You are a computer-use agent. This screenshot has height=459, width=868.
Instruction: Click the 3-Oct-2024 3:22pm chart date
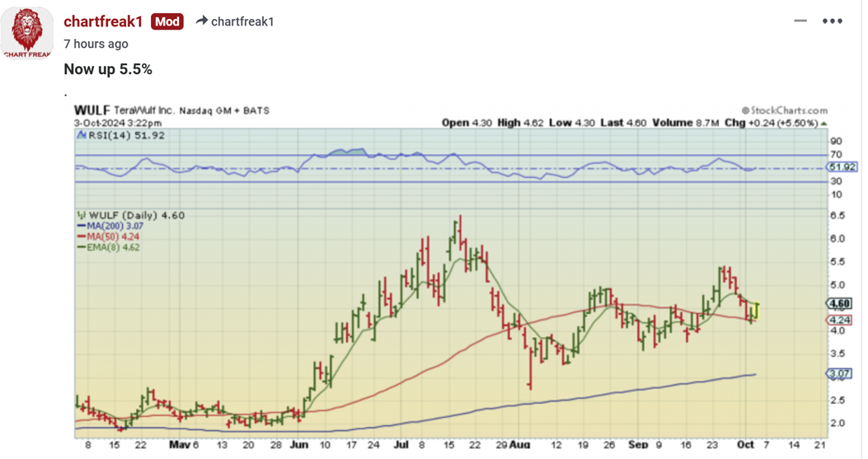point(118,123)
